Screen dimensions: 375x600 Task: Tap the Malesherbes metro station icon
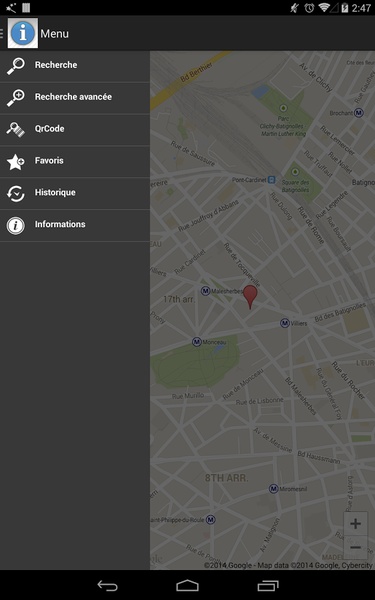point(205,291)
